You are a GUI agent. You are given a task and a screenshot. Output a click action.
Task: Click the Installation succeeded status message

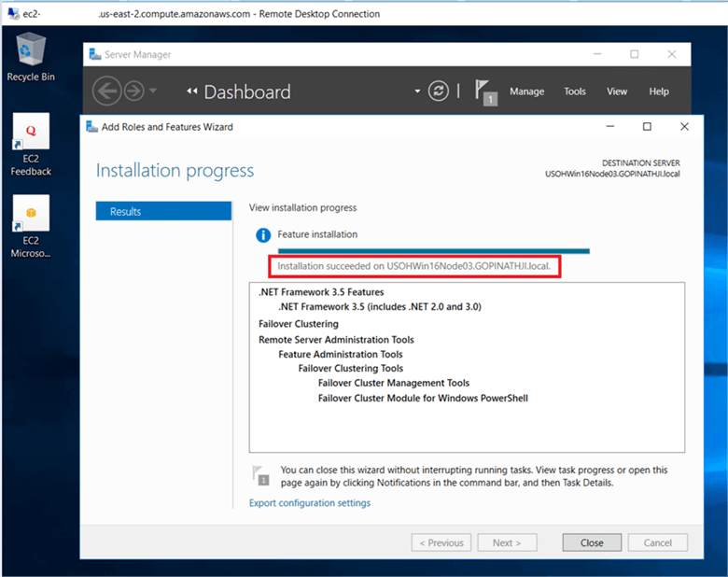click(413, 266)
